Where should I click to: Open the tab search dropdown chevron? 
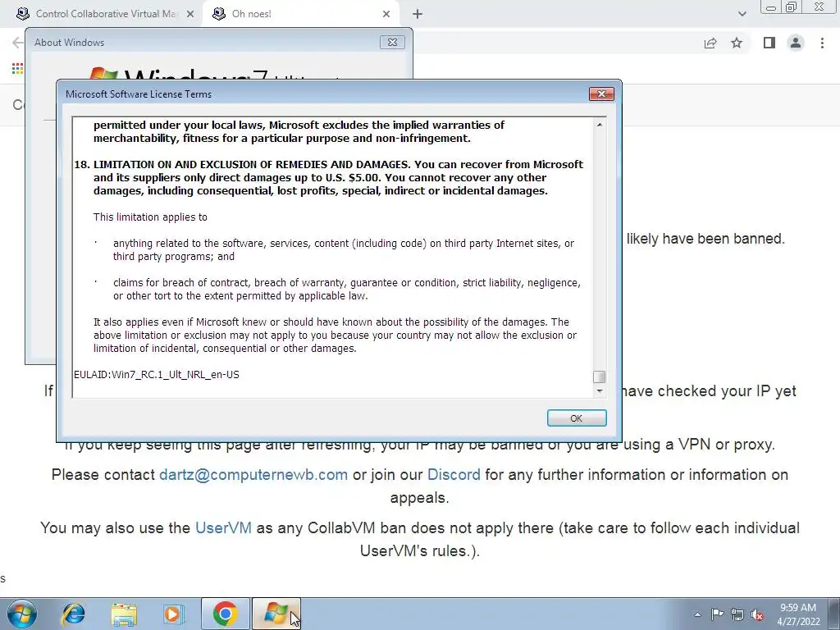coord(742,14)
